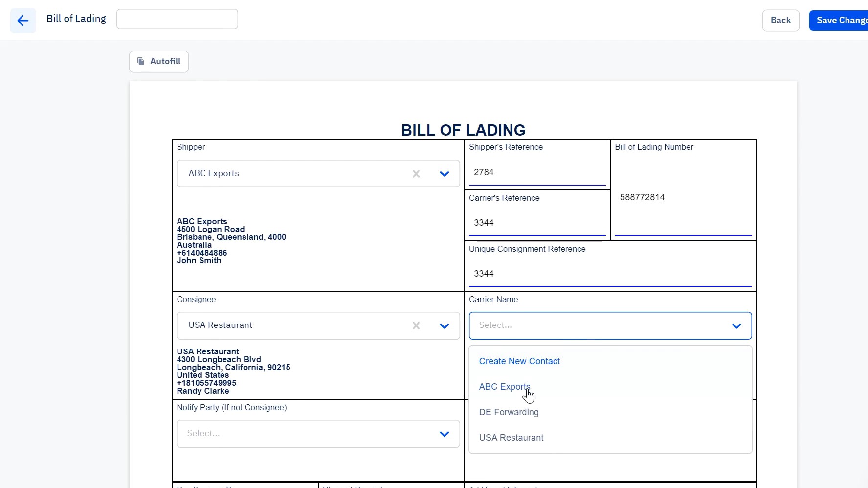Click the back arrow navigation icon

(23, 21)
